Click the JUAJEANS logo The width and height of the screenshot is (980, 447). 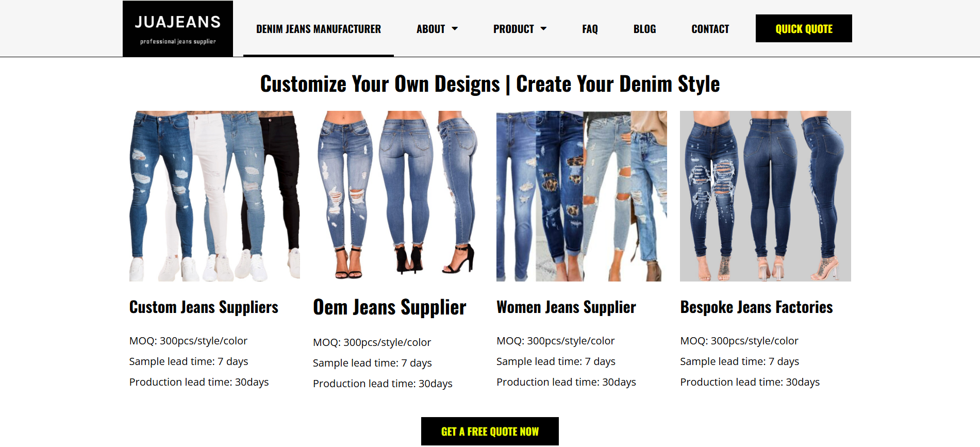coord(178,29)
